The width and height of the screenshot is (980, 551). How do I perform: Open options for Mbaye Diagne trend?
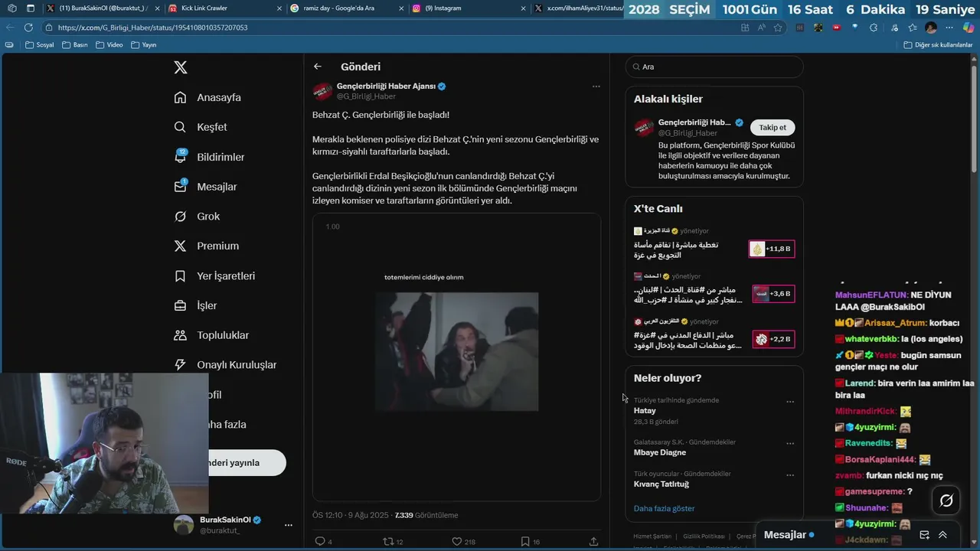click(x=790, y=443)
